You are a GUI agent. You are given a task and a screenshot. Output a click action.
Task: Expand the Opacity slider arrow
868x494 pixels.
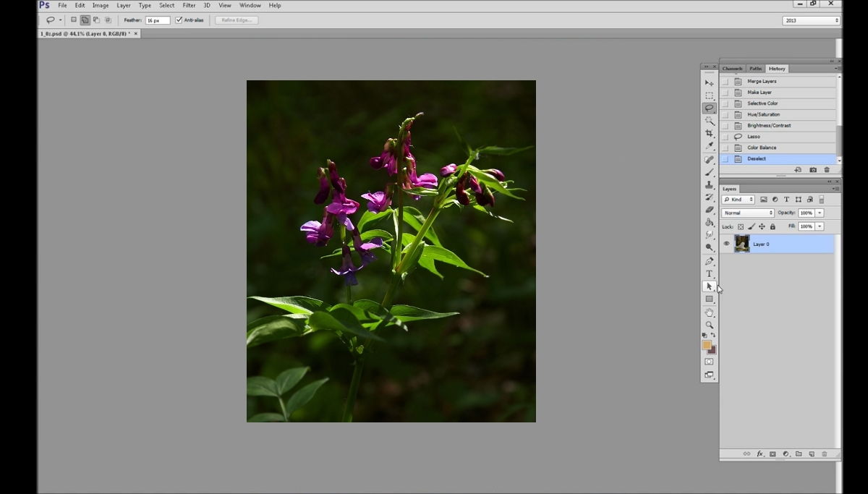[x=820, y=213]
